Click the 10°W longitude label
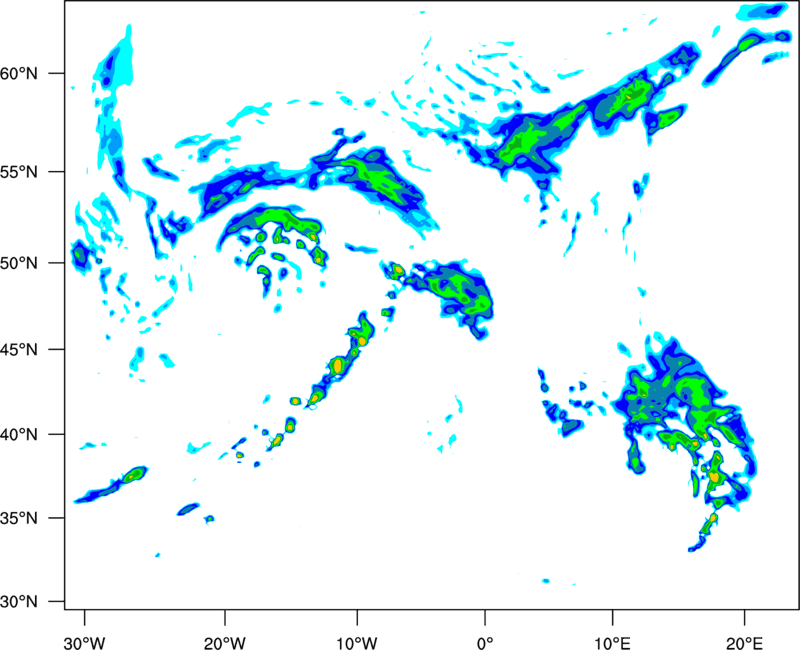800x650 pixels. (356, 643)
